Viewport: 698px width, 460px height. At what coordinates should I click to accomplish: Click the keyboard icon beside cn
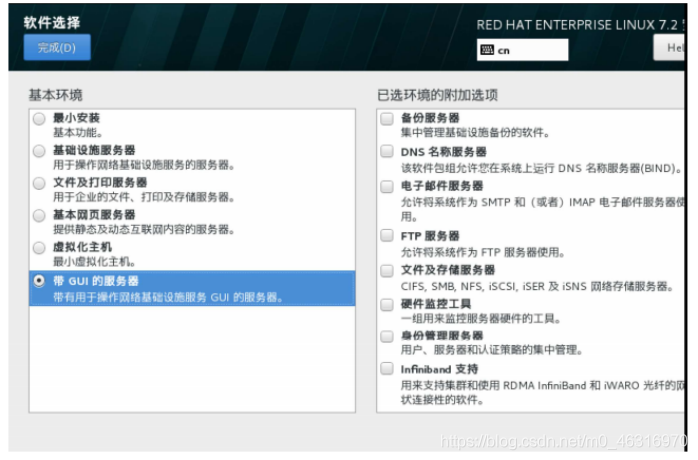pos(487,50)
